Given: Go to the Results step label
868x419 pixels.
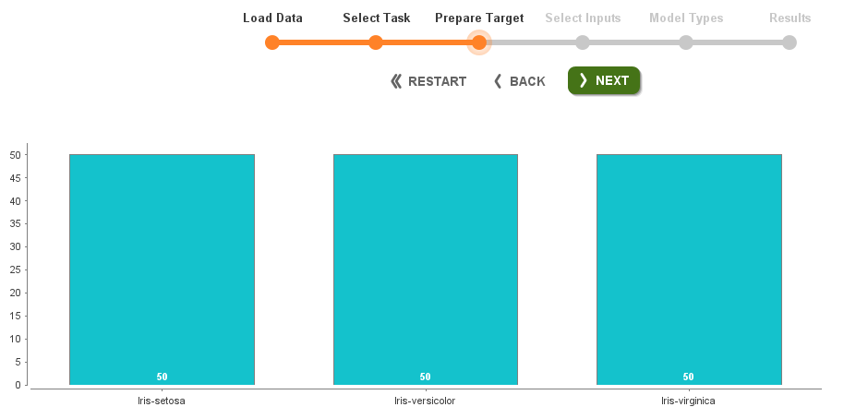Looking at the screenshot, I should pos(790,18).
